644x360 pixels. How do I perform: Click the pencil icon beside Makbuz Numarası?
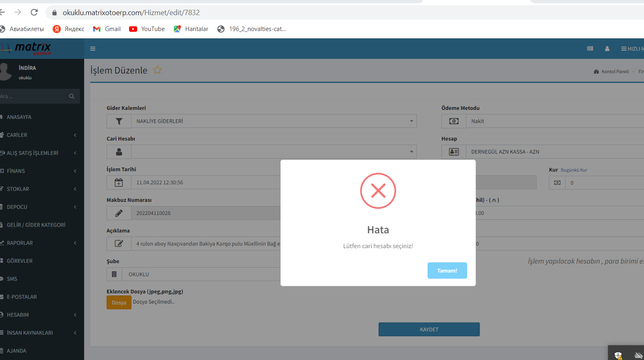(119, 213)
